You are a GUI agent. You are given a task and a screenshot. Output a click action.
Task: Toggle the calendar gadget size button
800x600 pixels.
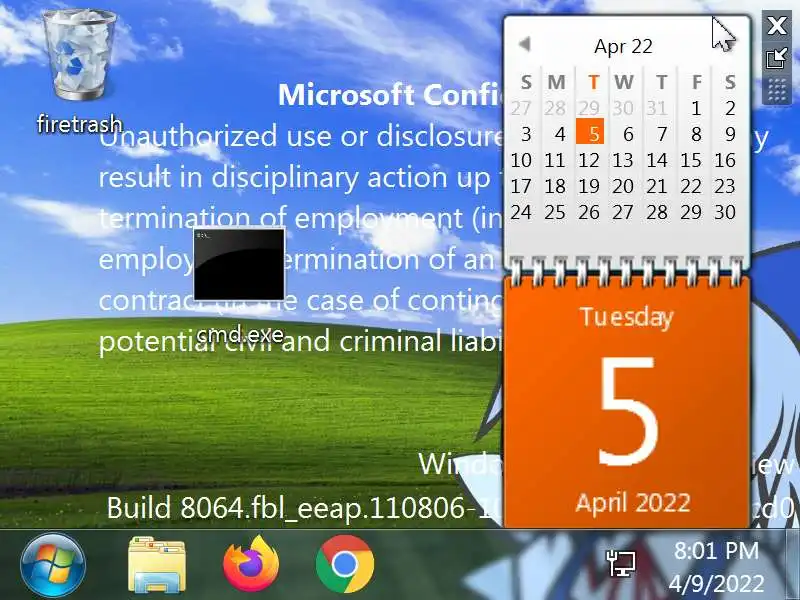[x=777, y=58]
